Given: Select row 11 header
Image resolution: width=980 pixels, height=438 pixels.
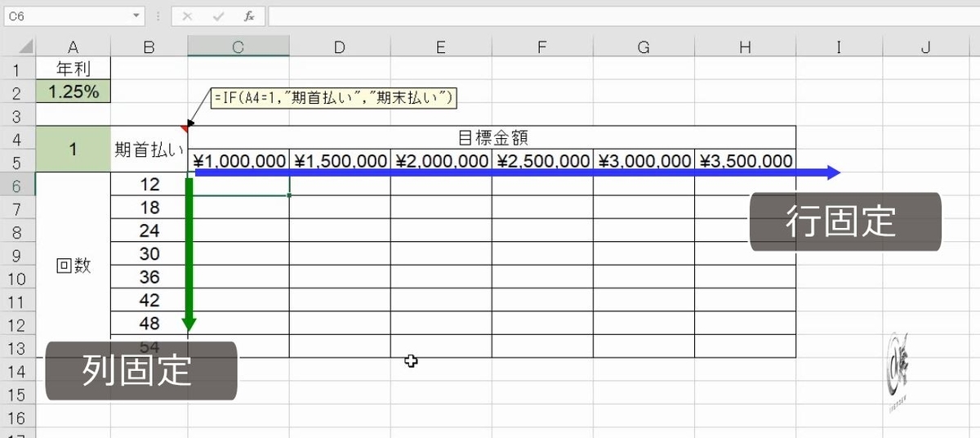Looking at the screenshot, I should (18, 301).
